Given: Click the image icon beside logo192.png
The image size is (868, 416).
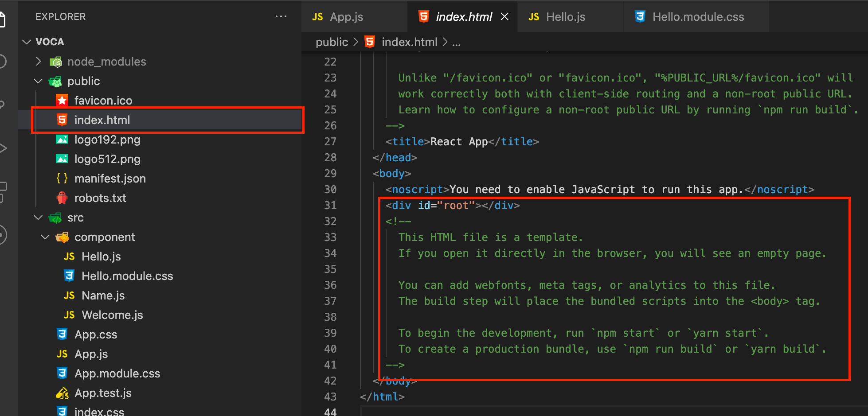Looking at the screenshot, I should [62, 139].
